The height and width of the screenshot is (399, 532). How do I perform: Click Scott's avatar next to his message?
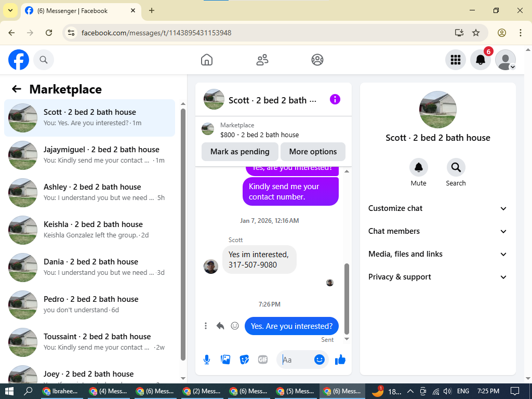tap(211, 267)
